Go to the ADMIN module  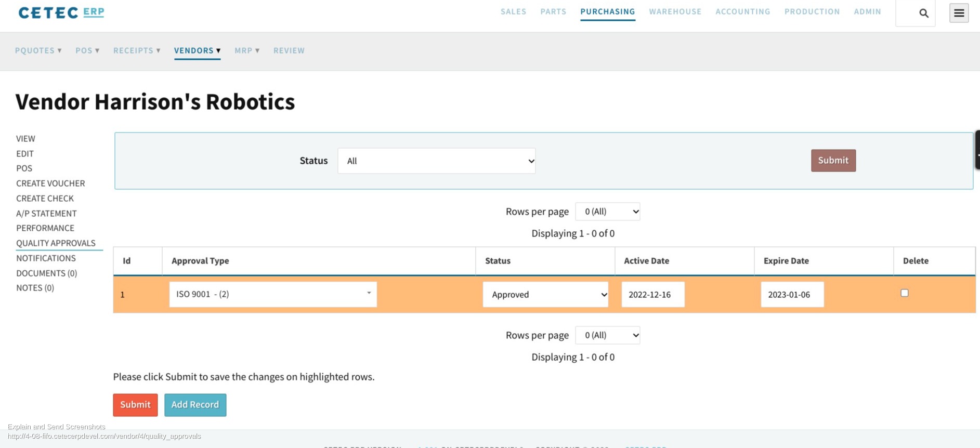868,11
